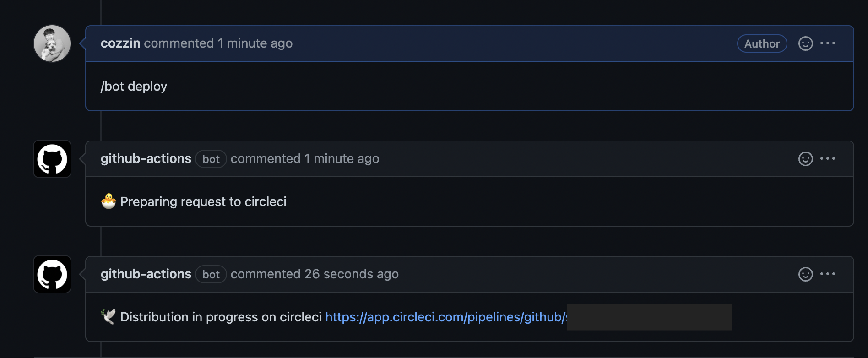Click the hatching chick emoji
The image size is (868, 358).
click(108, 201)
